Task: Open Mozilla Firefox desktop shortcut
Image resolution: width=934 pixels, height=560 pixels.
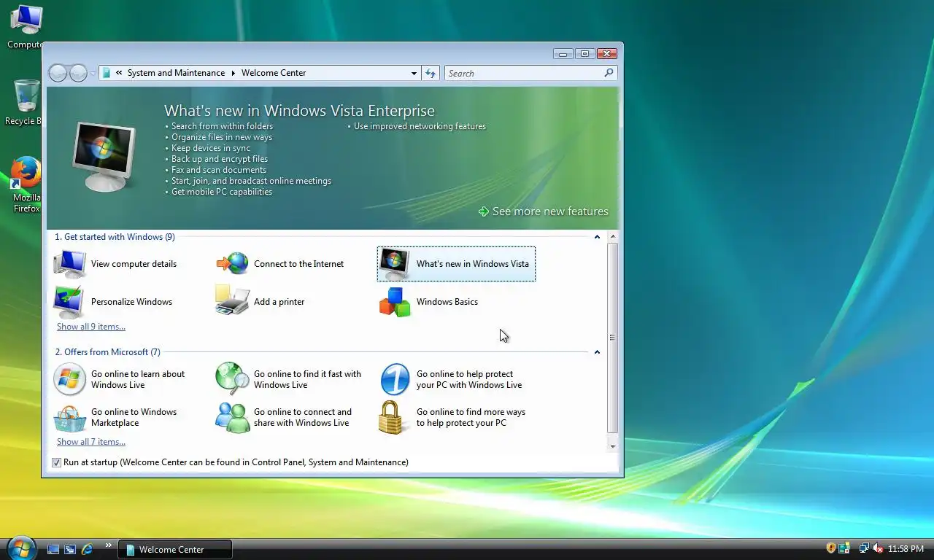Action: tap(26, 184)
